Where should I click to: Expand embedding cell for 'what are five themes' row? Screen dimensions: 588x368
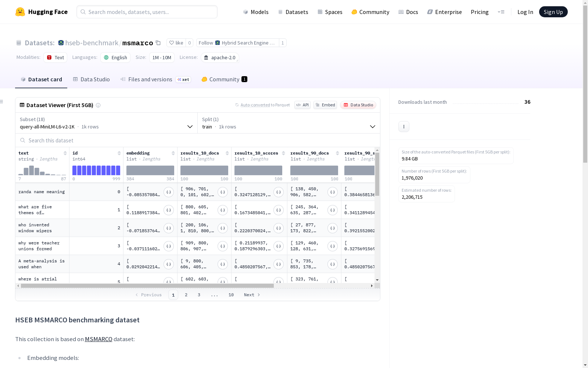coord(169,210)
